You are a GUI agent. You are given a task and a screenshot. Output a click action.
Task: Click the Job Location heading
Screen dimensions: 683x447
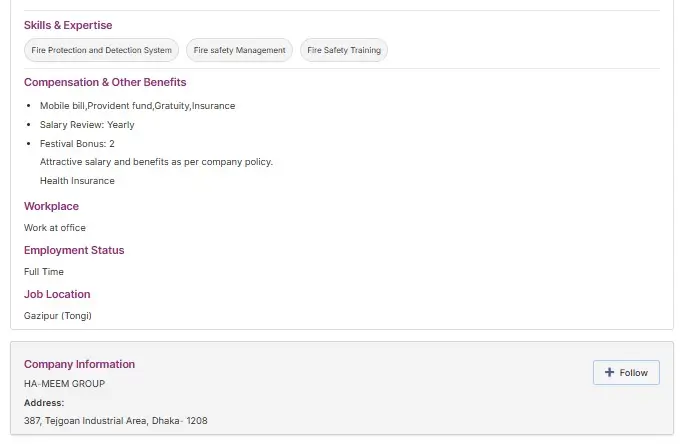tap(57, 294)
